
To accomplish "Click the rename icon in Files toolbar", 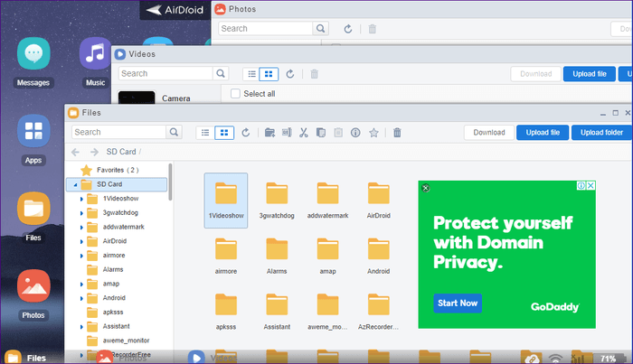I will pyautogui.click(x=287, y=133).
